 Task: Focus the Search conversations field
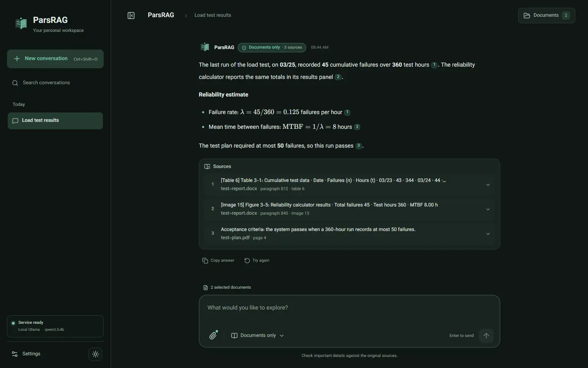pos(55,83)
